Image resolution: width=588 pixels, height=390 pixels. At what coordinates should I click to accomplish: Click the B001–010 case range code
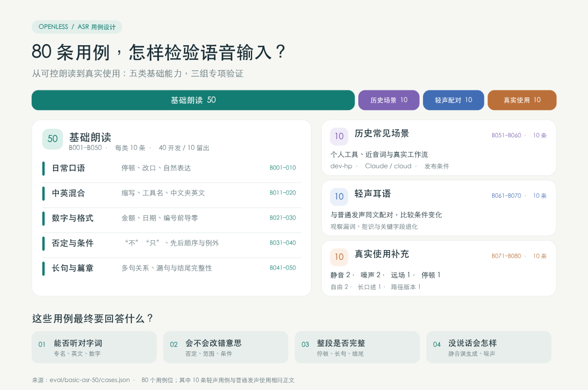[283, 168]
